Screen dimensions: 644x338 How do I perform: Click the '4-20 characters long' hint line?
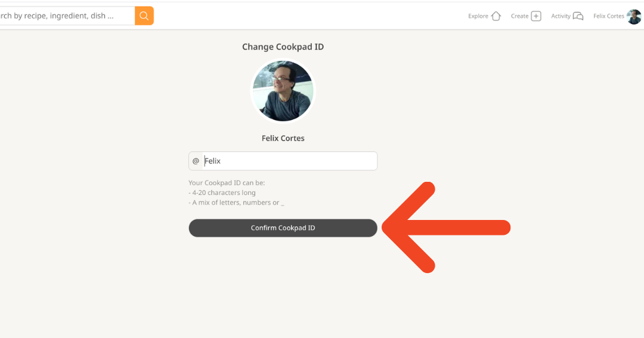pos(222,193)
